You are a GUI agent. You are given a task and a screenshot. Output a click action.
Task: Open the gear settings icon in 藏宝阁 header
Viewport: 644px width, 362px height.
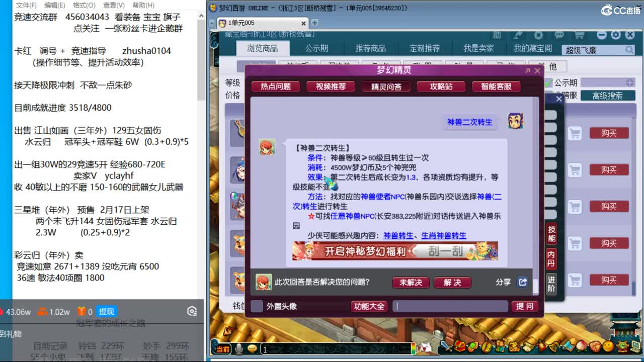point(616,35)
